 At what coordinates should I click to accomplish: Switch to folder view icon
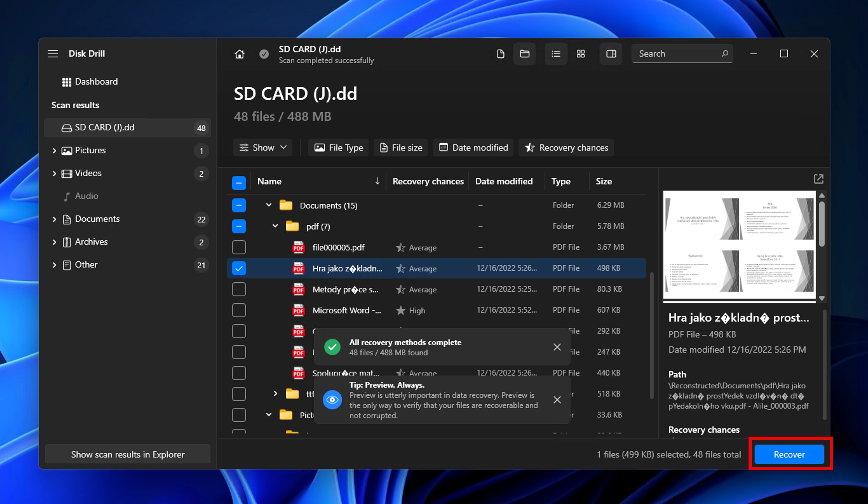(x=524, y=54)
